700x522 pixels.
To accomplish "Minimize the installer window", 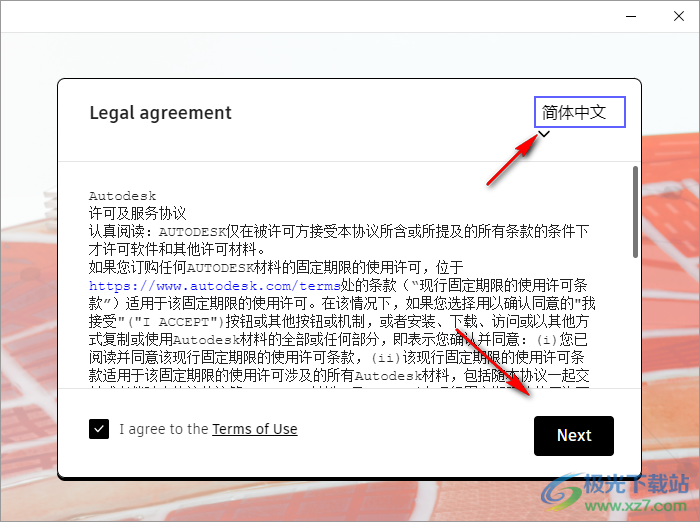I will point(631,17).
